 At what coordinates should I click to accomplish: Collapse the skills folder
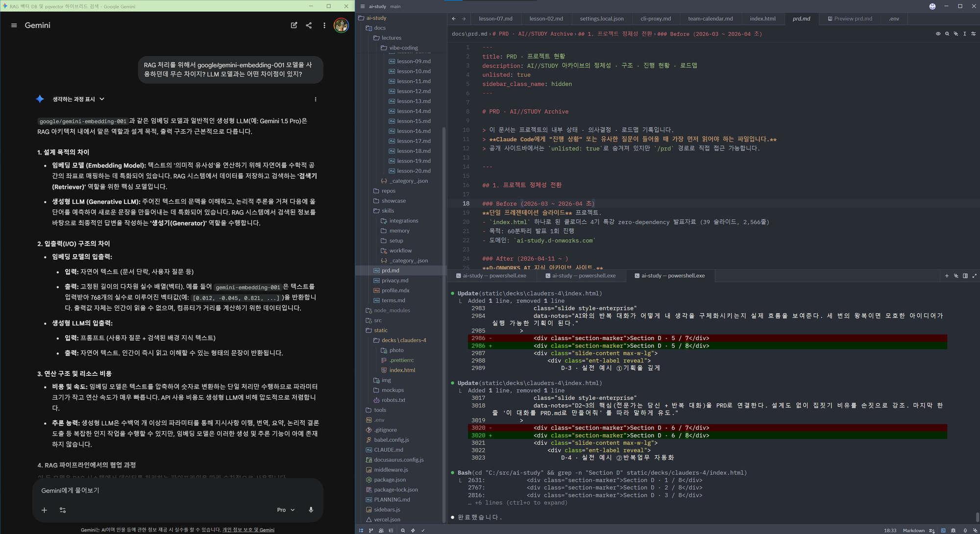(388, 211)
